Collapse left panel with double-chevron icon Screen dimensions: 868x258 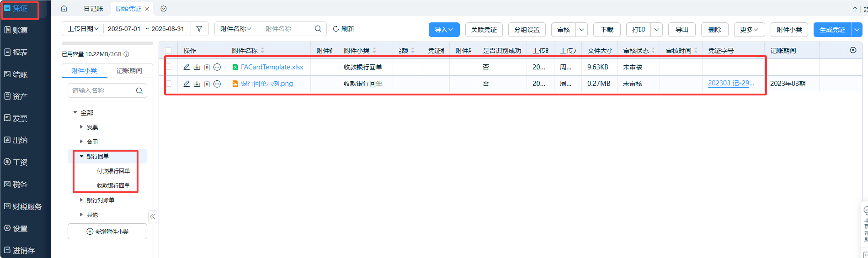[x=153, y=217]
